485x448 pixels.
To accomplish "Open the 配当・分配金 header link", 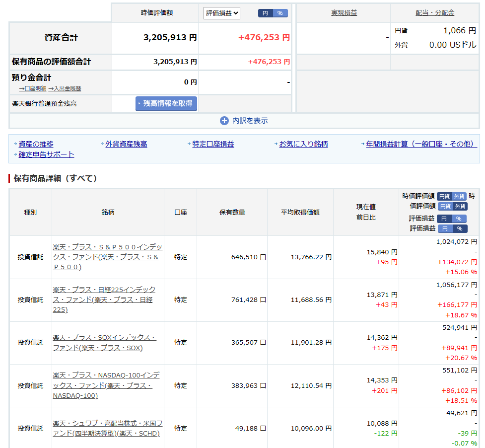I will click(435, 13).
